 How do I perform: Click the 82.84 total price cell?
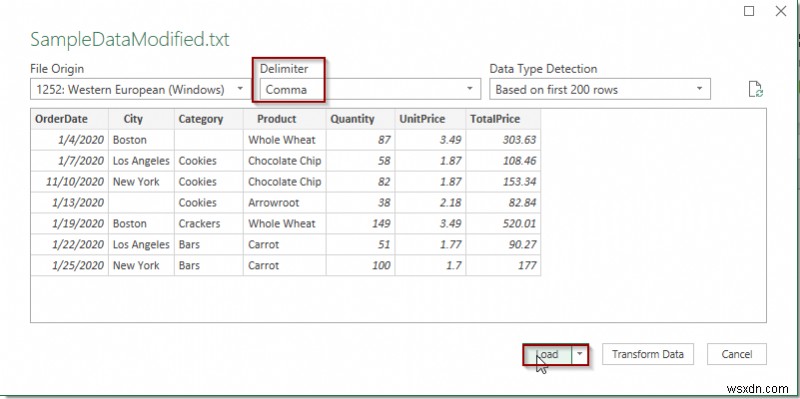503,203
